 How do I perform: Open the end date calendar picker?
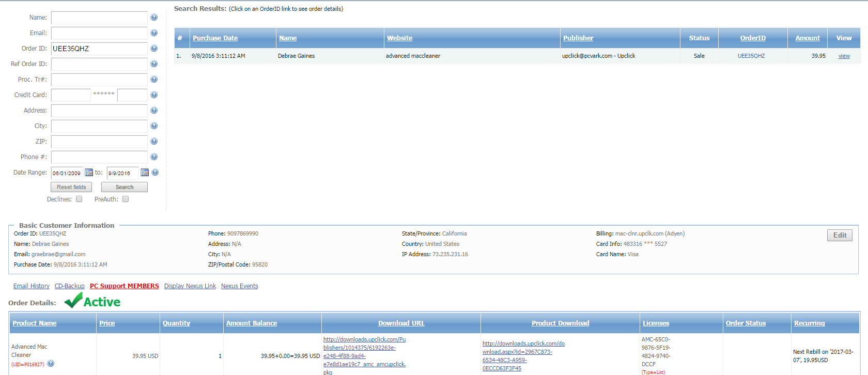click(x=145, y=173)
